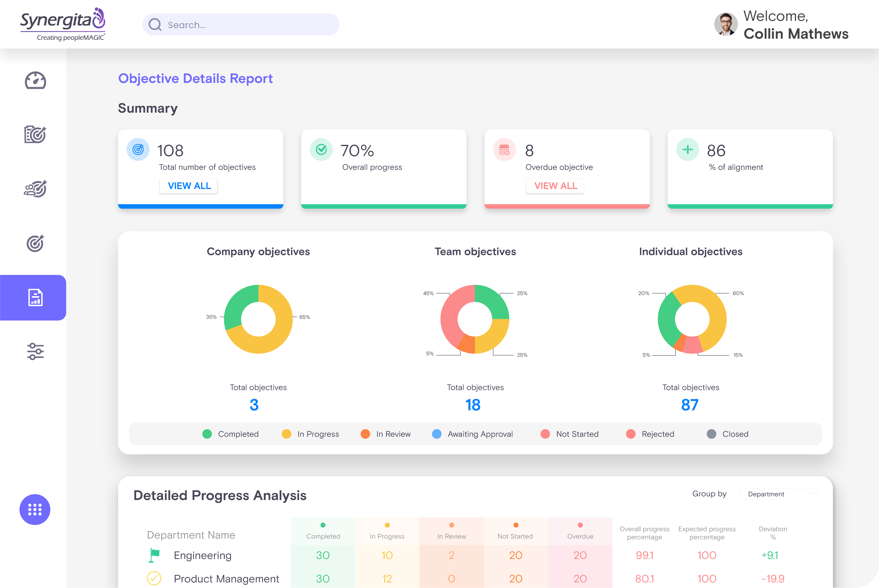Open settings sliders sidebar icon
Image resolution: width=879 pixels, height=588 pixels.
[x=35, y=351]
